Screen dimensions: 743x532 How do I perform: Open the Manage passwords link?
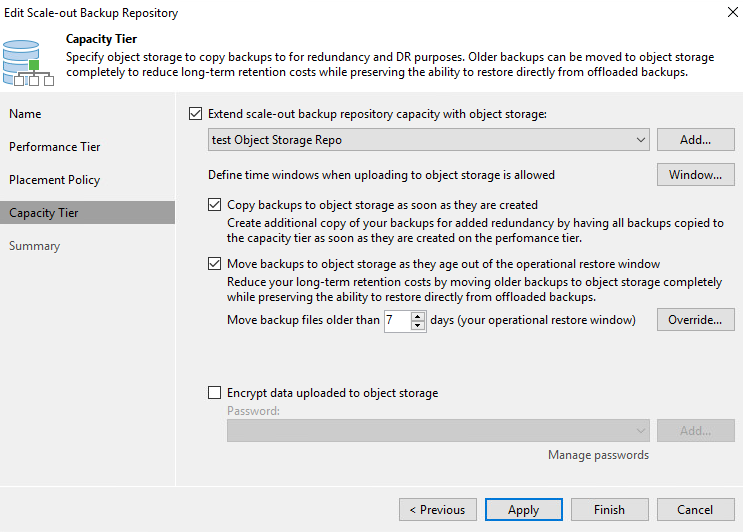click(x=598, y=455)
